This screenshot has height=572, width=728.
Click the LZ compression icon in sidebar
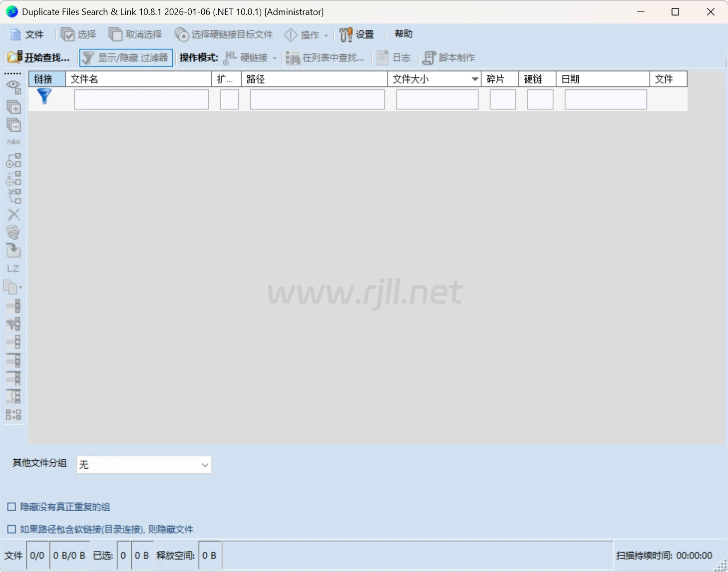pos(13,269)
